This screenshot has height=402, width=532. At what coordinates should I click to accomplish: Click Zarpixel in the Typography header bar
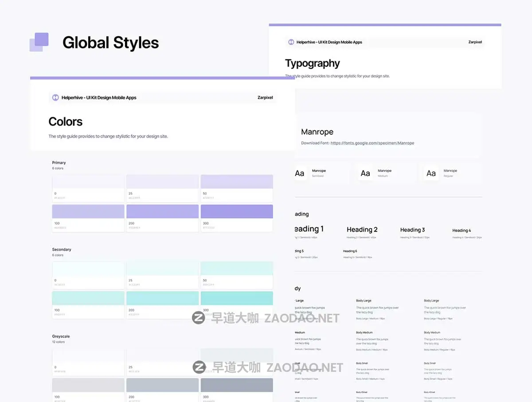pos(475,42)
